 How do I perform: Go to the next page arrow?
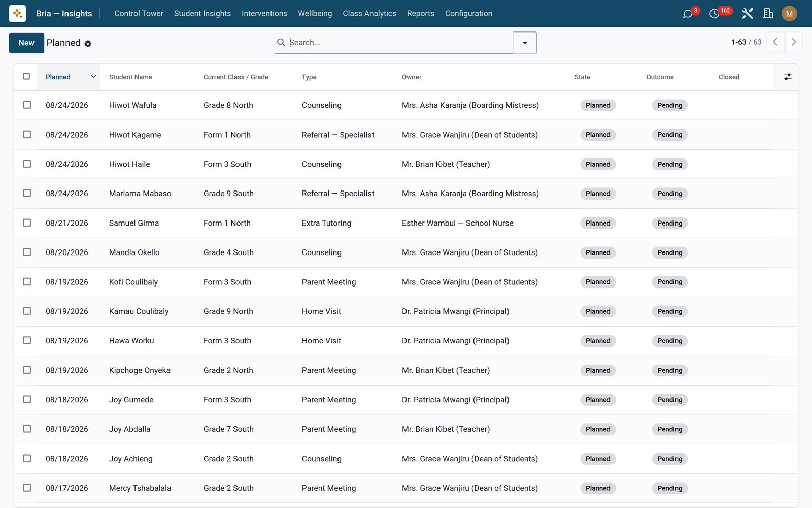coord(794,42)
